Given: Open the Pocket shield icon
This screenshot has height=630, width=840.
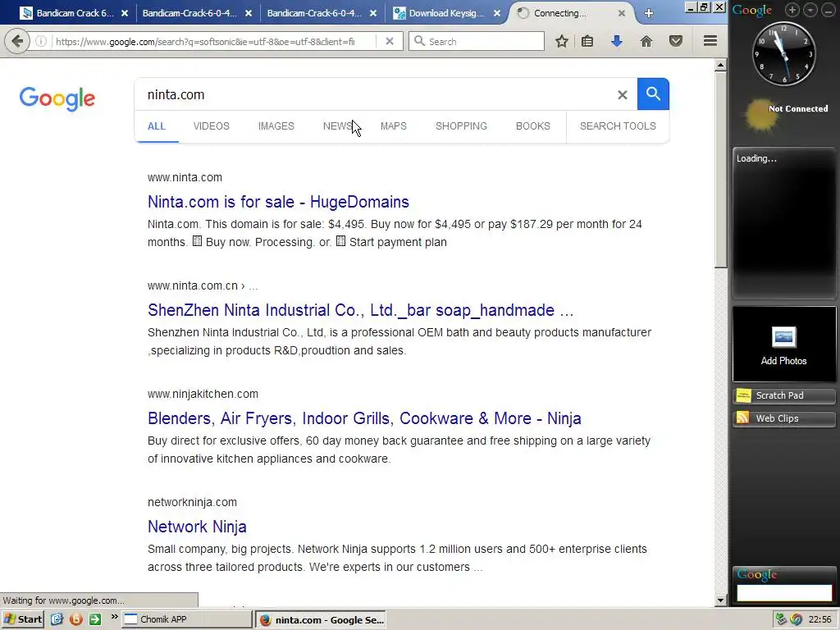Looking at the screenshot, I should click(676, 41).
